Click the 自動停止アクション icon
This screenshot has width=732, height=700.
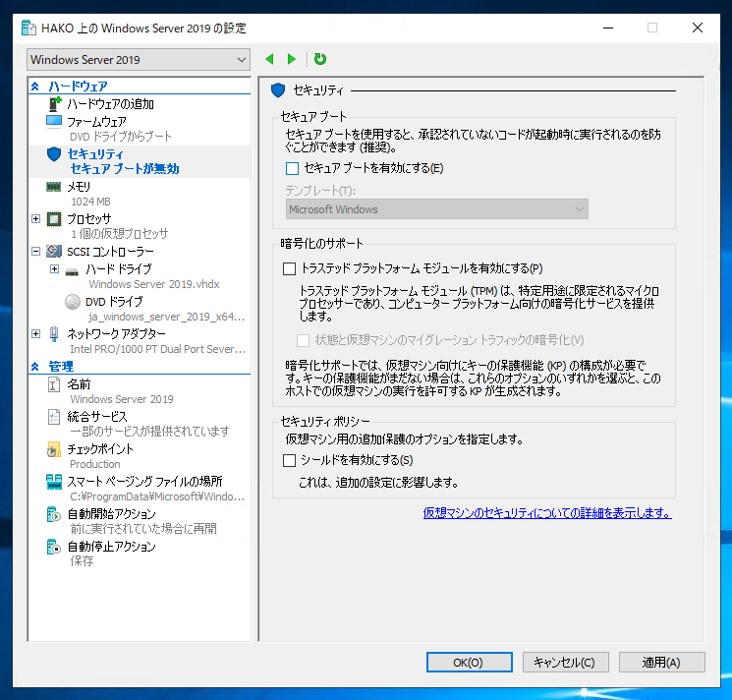click(54, 547)
